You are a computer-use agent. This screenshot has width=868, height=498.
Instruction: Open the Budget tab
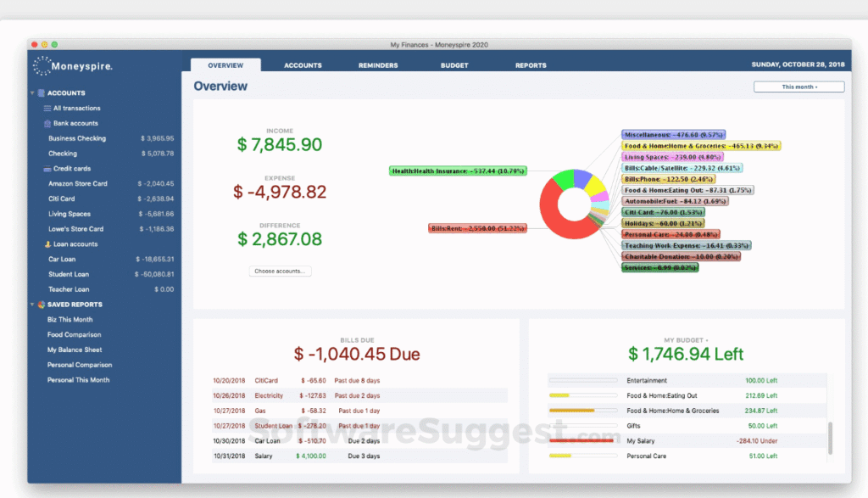coord(454,65)
